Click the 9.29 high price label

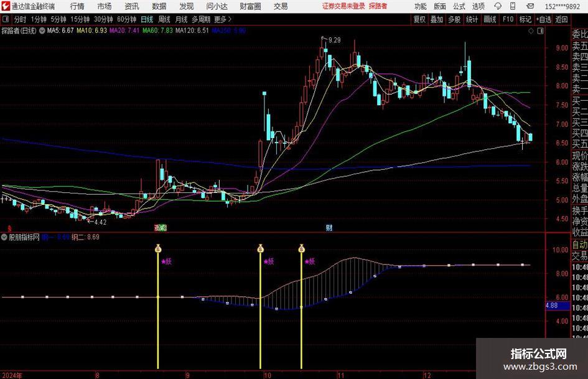click(335, 40)
